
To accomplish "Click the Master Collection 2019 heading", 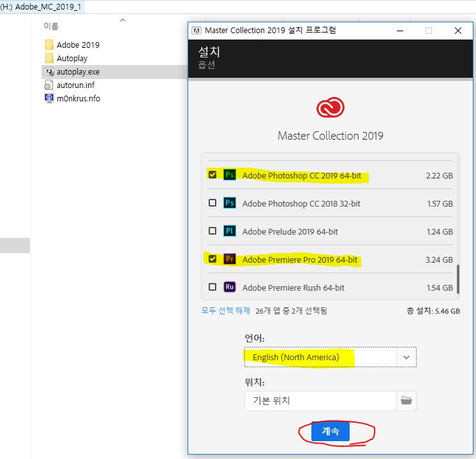I will pos(331,136).
